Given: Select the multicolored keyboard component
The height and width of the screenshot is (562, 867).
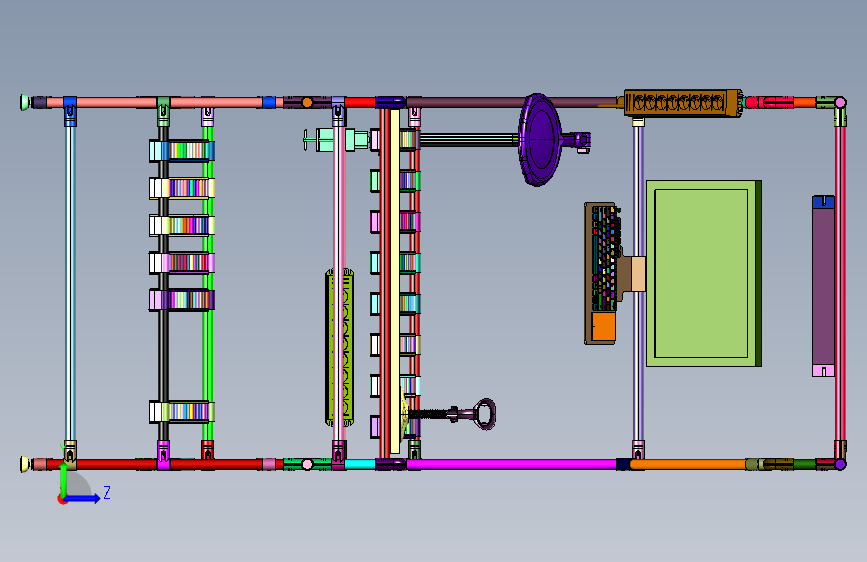Looking at the screenshot, I should click(604, 258).
